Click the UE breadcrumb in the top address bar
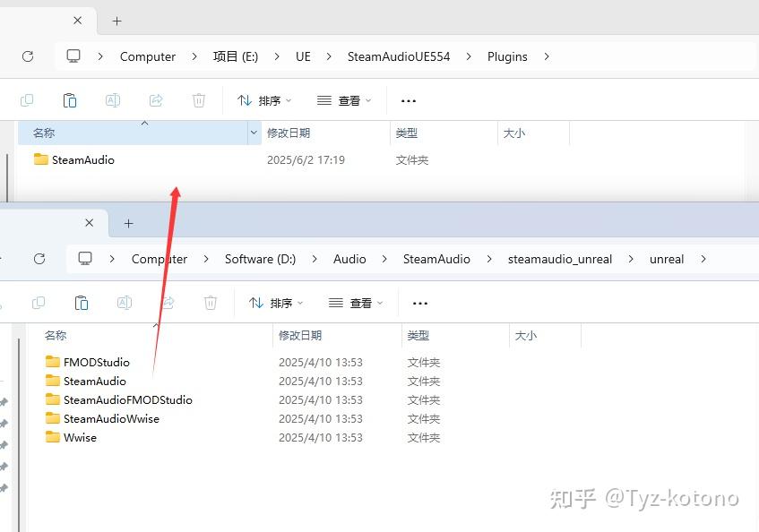Screen dimensions: 759x532 [x=302, y=56]
